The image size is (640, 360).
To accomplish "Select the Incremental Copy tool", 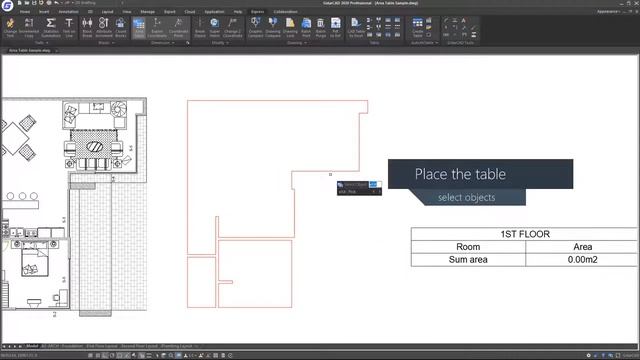I will click(x=29, y=28).
